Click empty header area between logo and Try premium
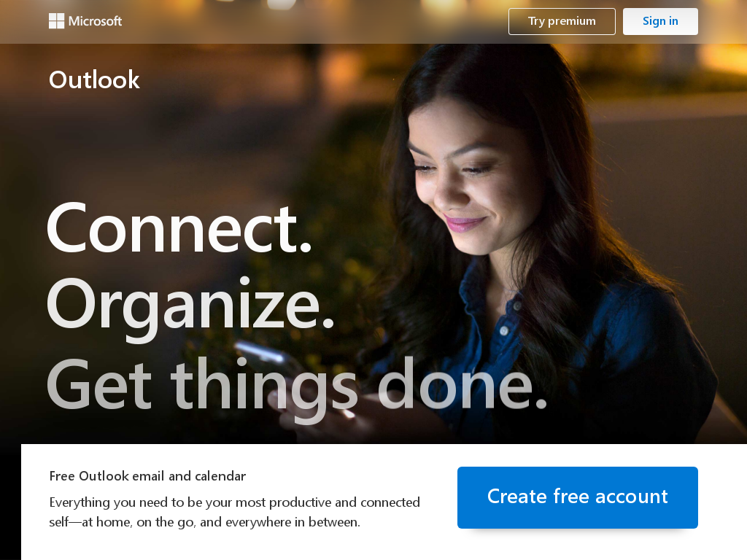Image resolution: width=747 pixels, height=560 pixels. (314, 21)
